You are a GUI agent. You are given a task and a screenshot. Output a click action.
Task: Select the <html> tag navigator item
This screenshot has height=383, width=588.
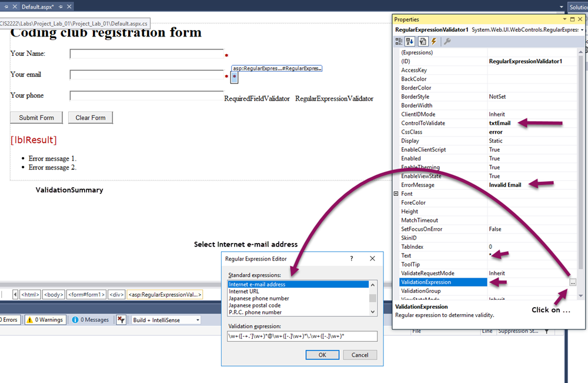tap(30, 295)
